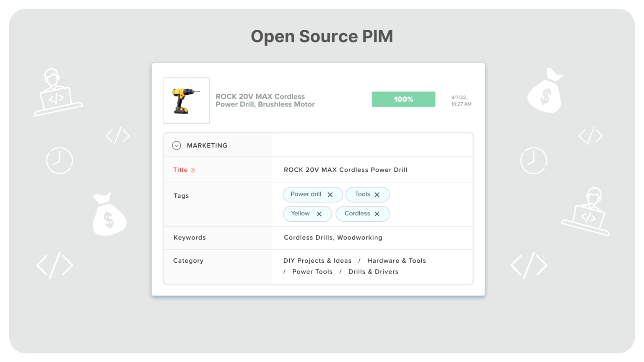644x362 pixels.
Task: Click the code brackets icon bottom right
Action: pos(529,265)
